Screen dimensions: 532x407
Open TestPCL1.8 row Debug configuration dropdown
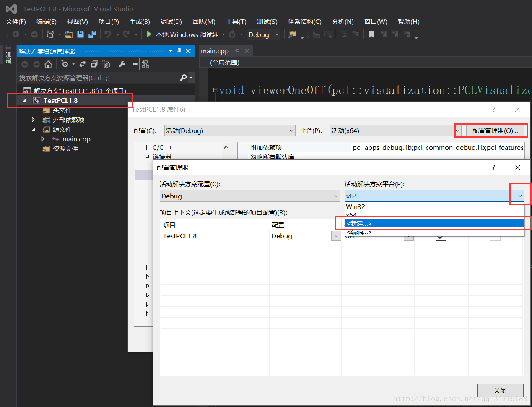click(x=336, y=236)
